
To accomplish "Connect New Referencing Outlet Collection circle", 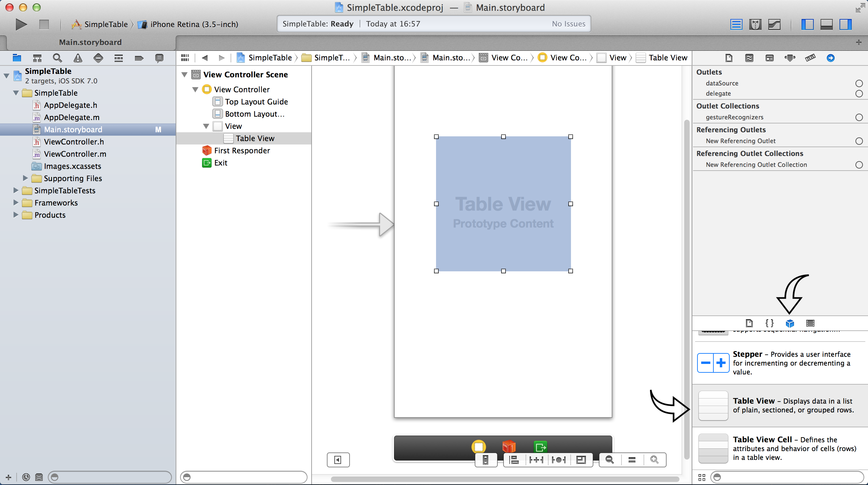I will tap(859, 165).
